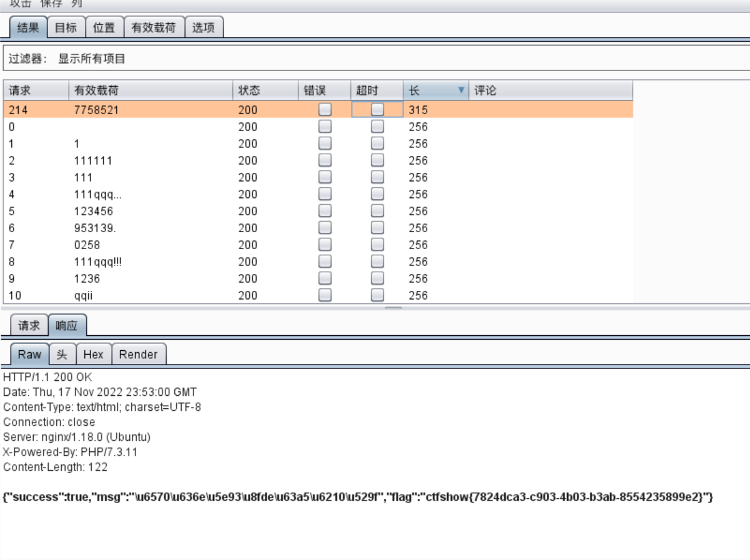Click request number 3 in table
This screenshot has width=750, height=560.
pos(12,177)
